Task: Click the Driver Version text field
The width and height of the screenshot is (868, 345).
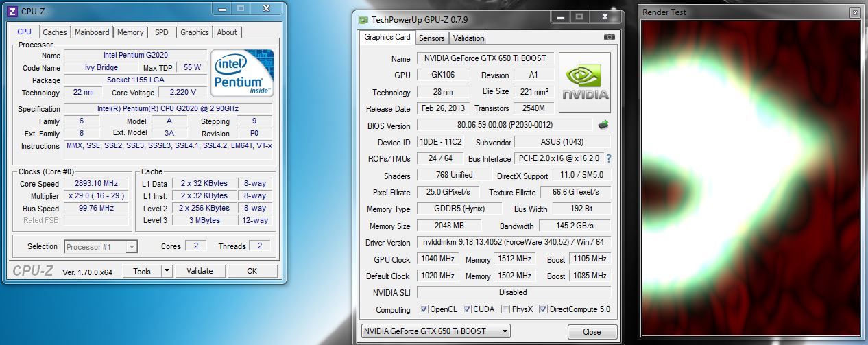Action: 513,243
